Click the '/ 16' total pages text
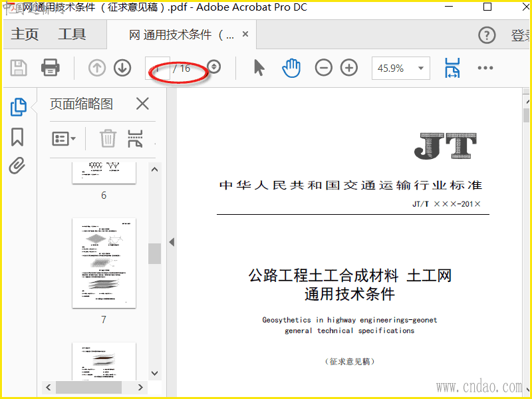 pos(182,68)
